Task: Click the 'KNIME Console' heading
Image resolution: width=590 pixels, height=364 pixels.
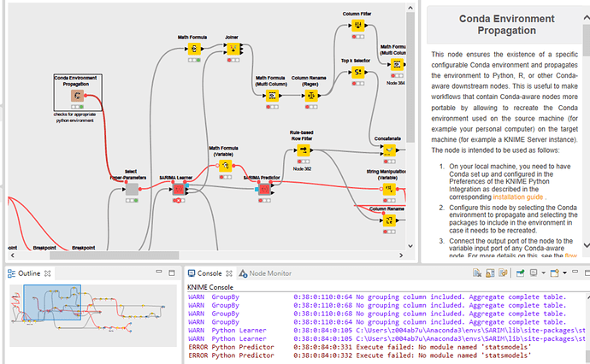Action: 210,287
